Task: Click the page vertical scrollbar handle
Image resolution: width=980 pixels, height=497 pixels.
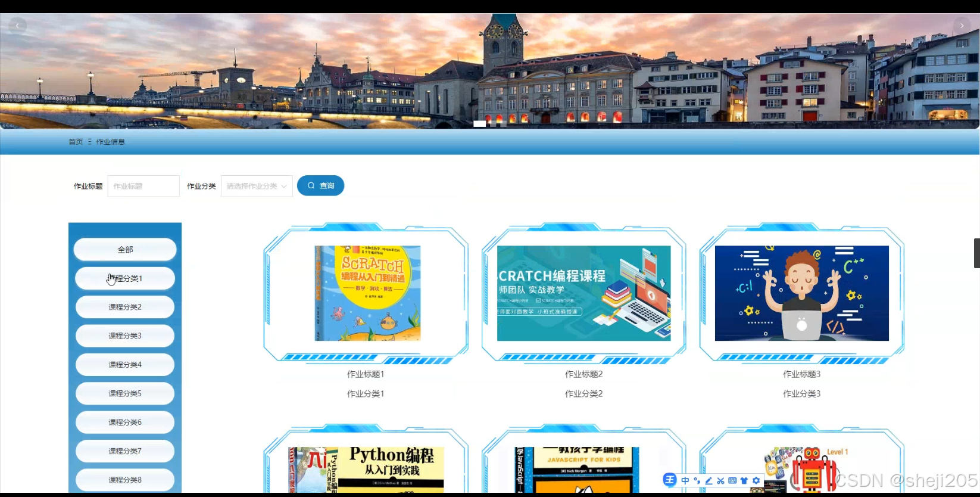Action: coord(976,253)
